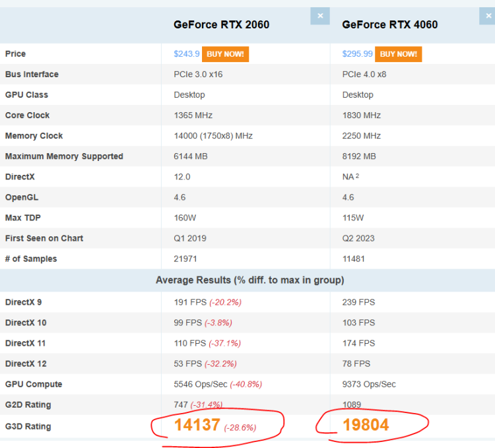Open the GeForce RTX 4060 heading

(390, 24)
